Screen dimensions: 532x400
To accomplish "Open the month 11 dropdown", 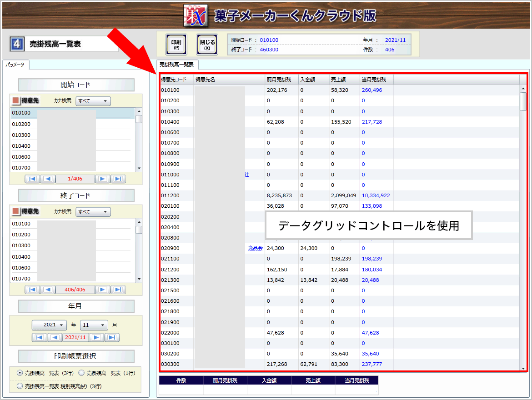I will pos(94,325).
